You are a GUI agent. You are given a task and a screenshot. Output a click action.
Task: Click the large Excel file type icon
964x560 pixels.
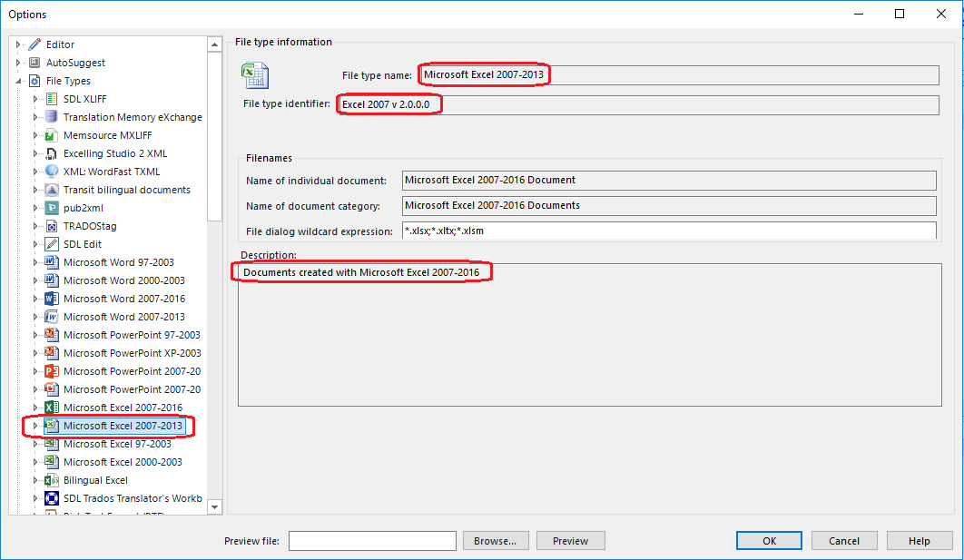tap(255, 75)
